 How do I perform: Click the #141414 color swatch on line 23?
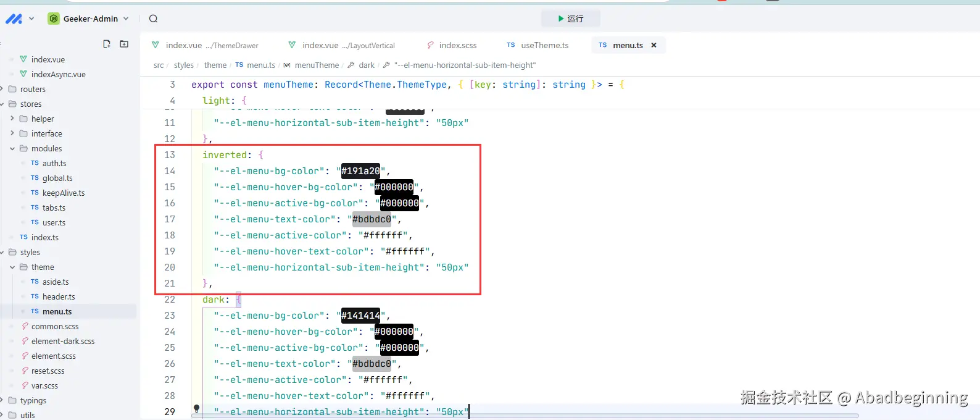[x=360, y=316]
